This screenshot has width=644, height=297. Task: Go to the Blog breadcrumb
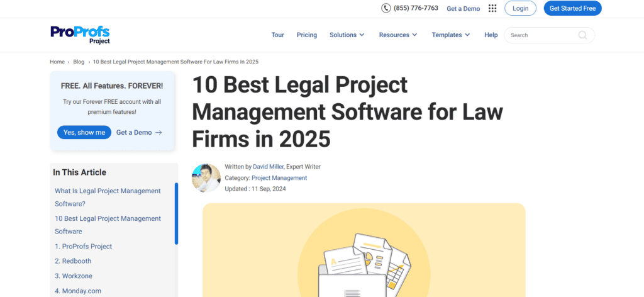[79, 62]
